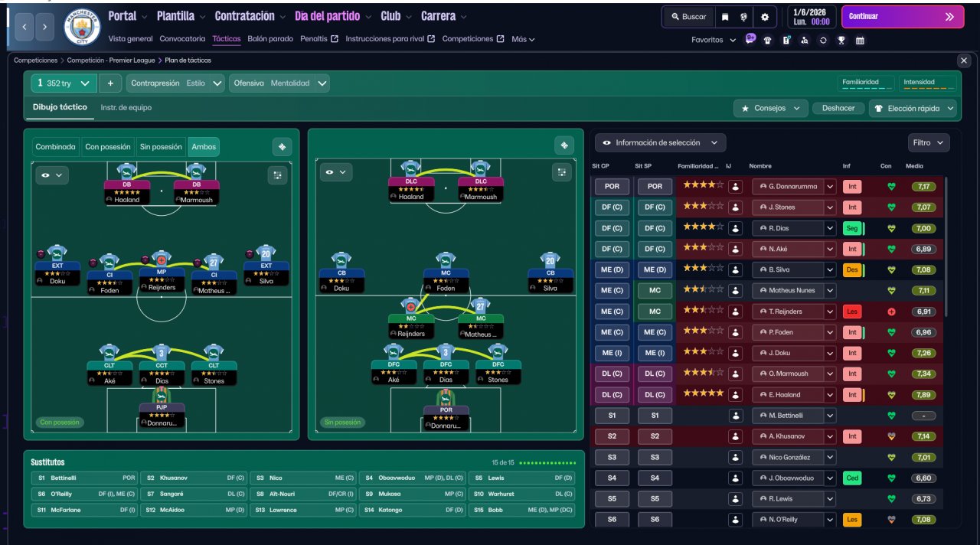The image size is (980, 545).
Task: Expand the Favoritos dropdown
Action: click(x=714, y=40)
